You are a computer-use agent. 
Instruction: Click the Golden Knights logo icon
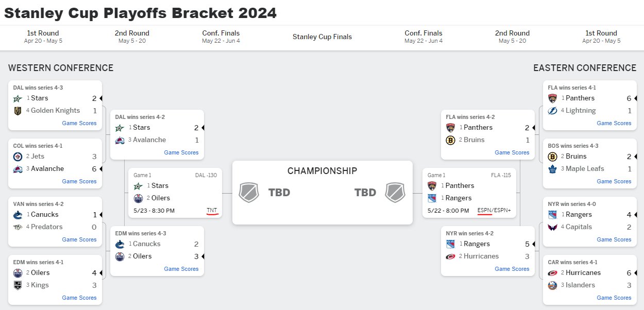(18, 111)
